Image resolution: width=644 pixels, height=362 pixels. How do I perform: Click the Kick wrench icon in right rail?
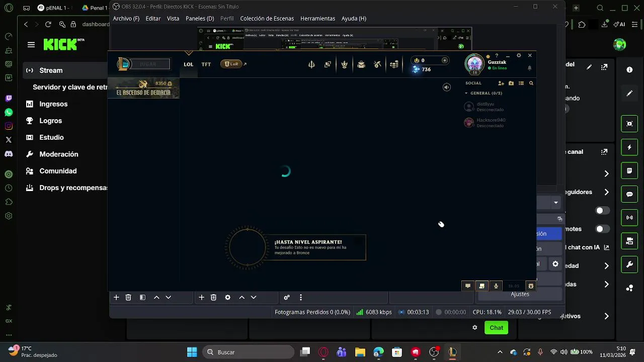629,264
